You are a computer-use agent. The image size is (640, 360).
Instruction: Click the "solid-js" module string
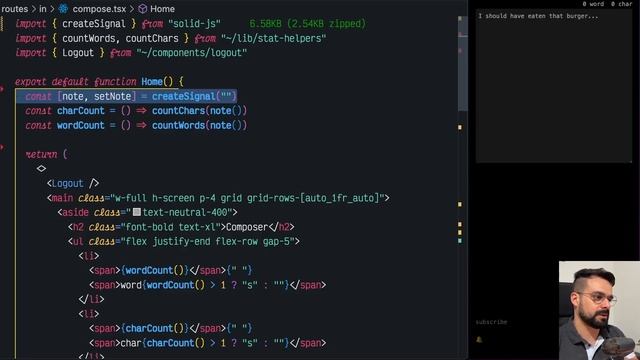click(194, 24)
